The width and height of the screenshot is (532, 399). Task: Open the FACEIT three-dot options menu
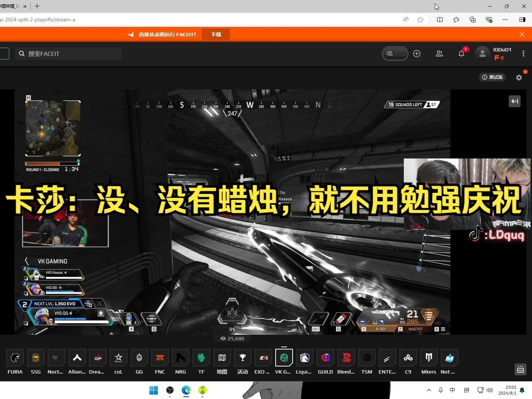point(524,54)
